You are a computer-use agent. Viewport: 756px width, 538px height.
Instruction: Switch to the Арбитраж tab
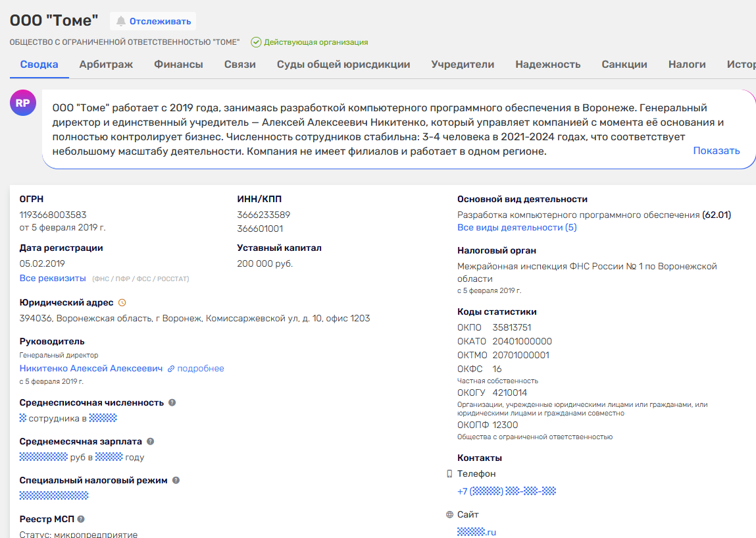point(106,65)
